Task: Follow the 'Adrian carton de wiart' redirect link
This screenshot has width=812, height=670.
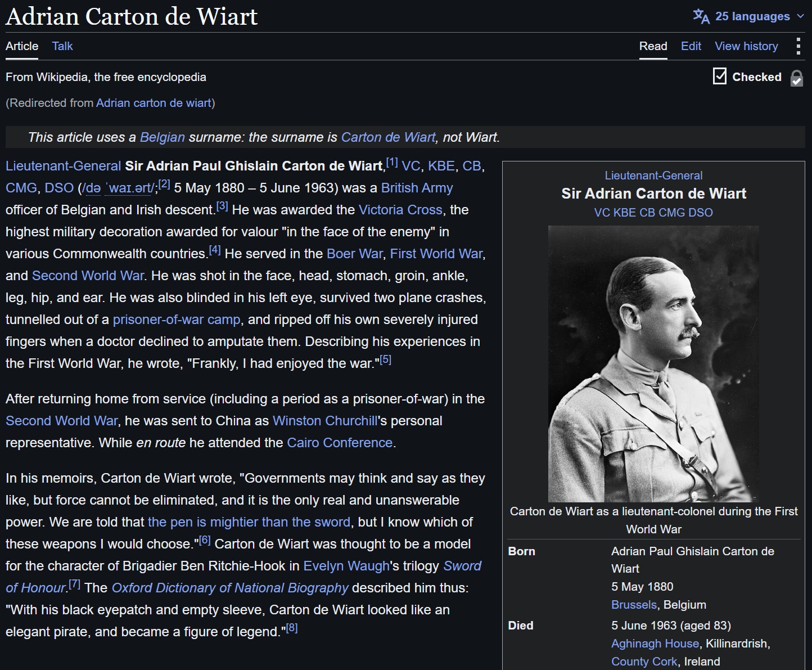Action: click(x=154, y=103)
